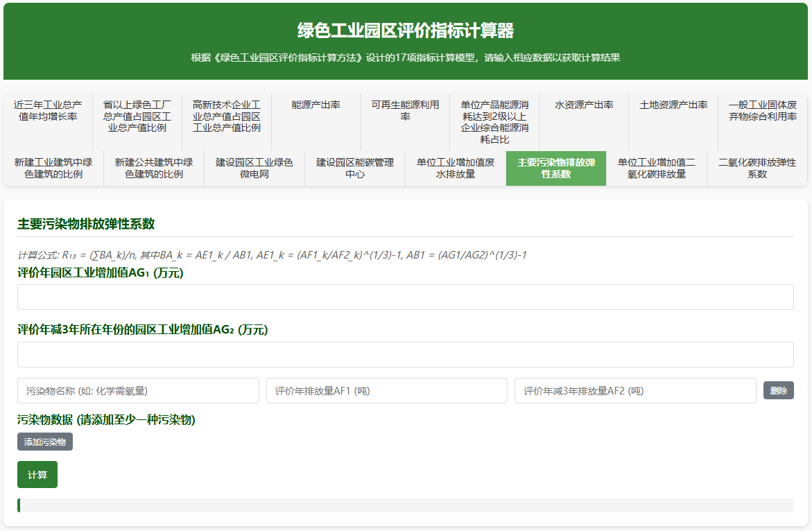812x531 pixels.
Task: Switch to 单位工业增加值废水排放量 tab
Action: [x=455, y=168]
